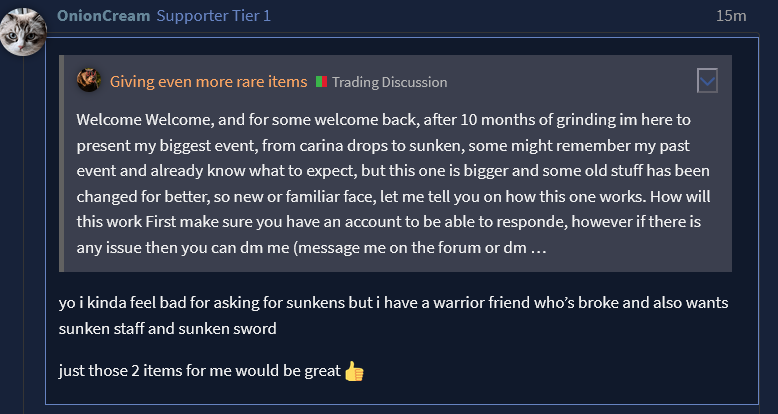This screenshot has height=414, width=778.
Task: Click the quote's vertical left border bar
Action: click(62, 162)
